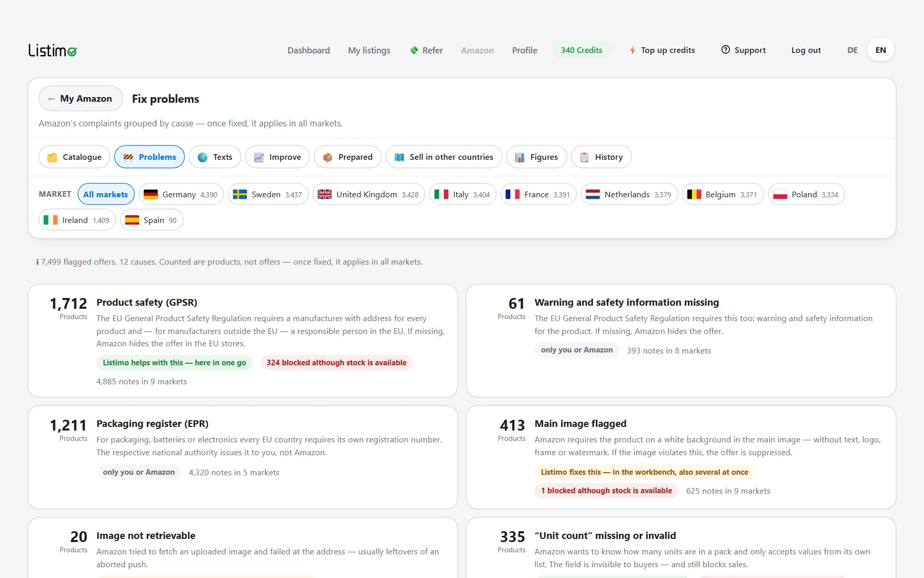Viewport: 924px width, 578px height.
Task: Click the Prepared box icon
Action: [x=328, y=157]
